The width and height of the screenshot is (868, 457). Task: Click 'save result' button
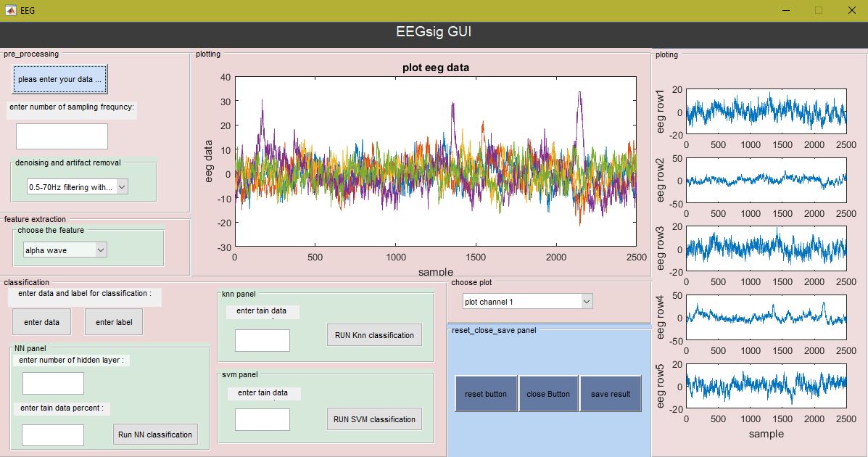(x=611, y=394)
